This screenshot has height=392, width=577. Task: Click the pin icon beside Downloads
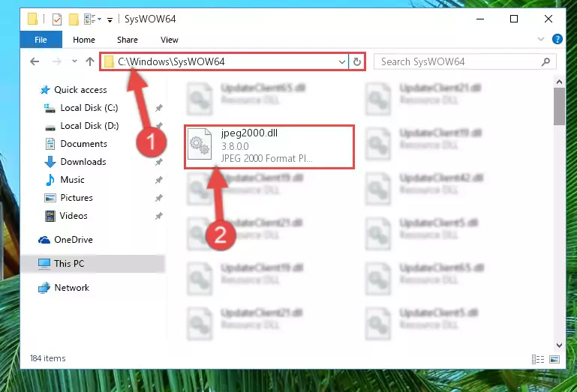click(x=159, y=162)
